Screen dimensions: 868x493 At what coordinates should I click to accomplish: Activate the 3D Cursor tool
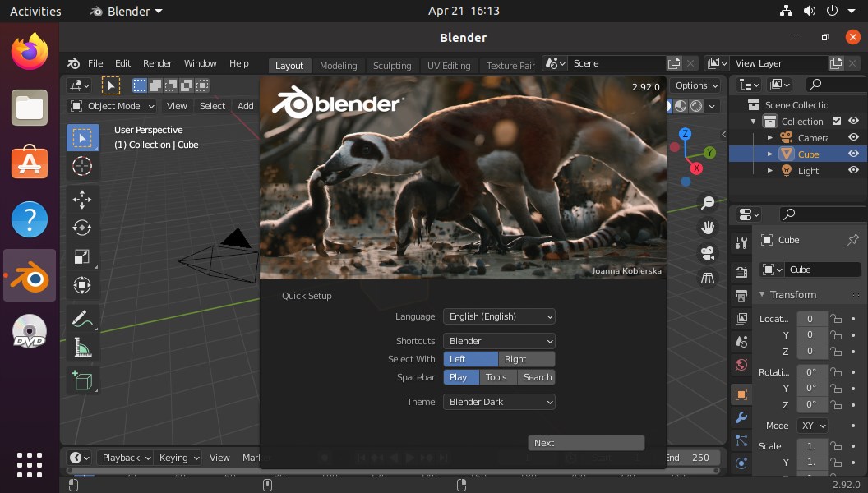click(82, 166)
